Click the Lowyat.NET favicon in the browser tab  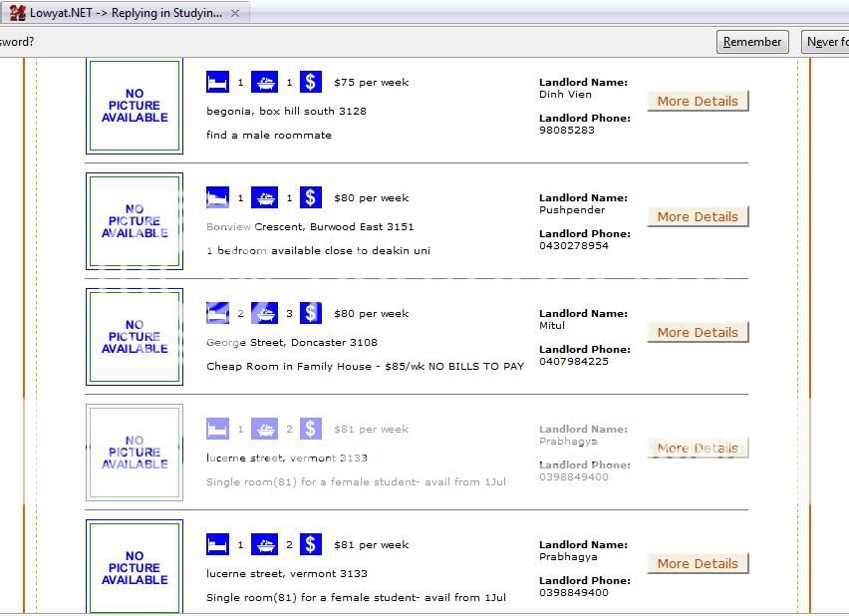tap(17, 13)
